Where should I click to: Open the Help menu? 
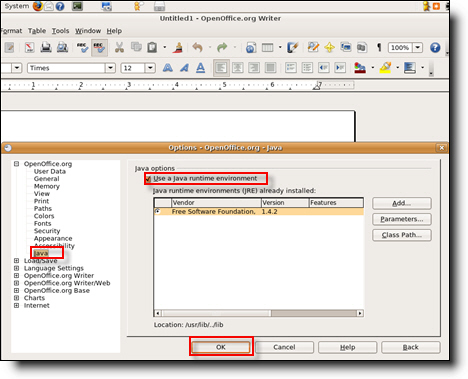(x=114, y=31)
